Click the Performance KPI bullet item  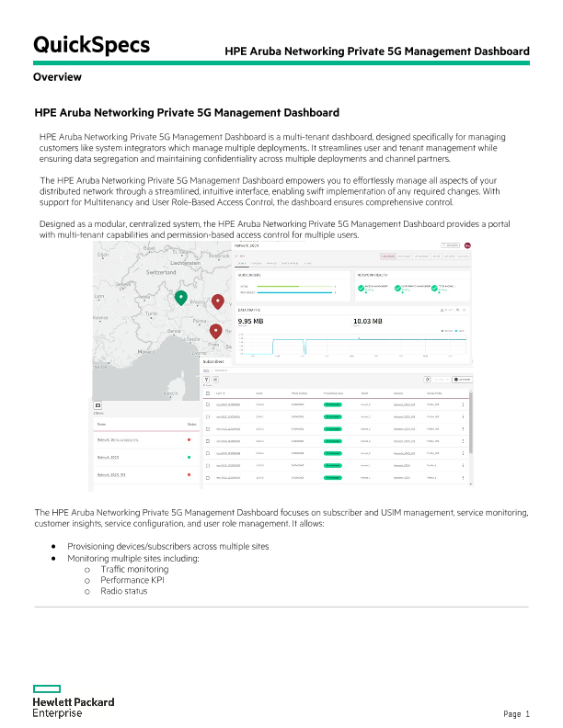point(132,580)
